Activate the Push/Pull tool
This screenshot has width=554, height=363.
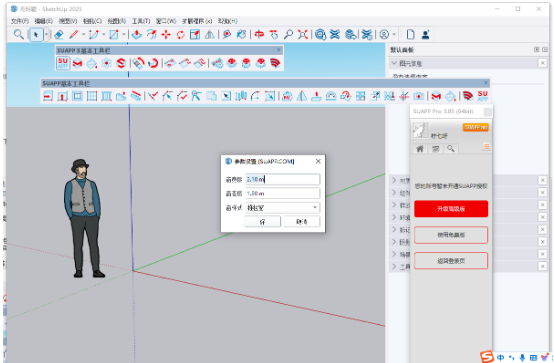tap(137, 35)
